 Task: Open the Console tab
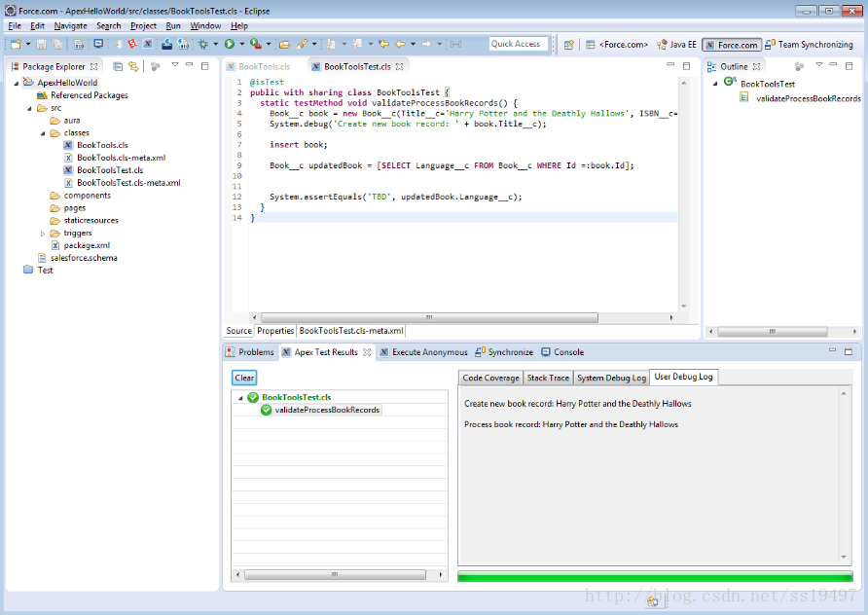(x=563, y=352)
